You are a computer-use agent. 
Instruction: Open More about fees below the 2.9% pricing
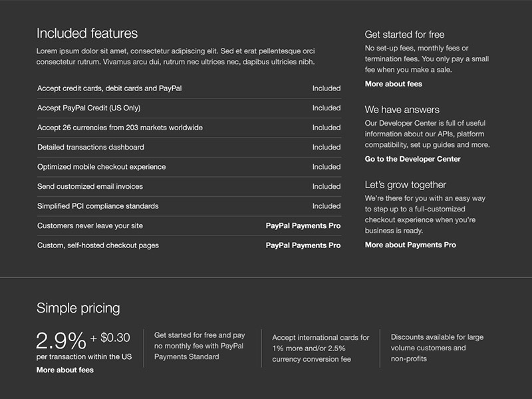click(x=65, y=370)
